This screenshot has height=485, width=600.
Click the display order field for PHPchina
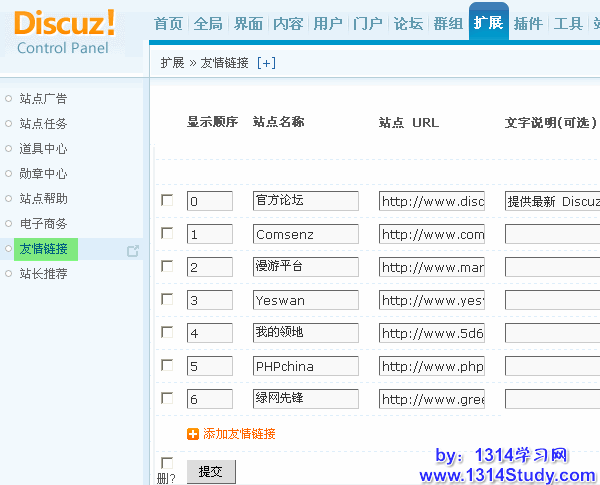209,366
